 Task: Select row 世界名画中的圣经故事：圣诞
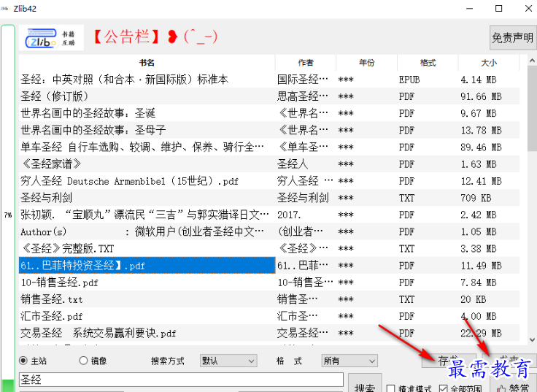[x=269, y=113]
